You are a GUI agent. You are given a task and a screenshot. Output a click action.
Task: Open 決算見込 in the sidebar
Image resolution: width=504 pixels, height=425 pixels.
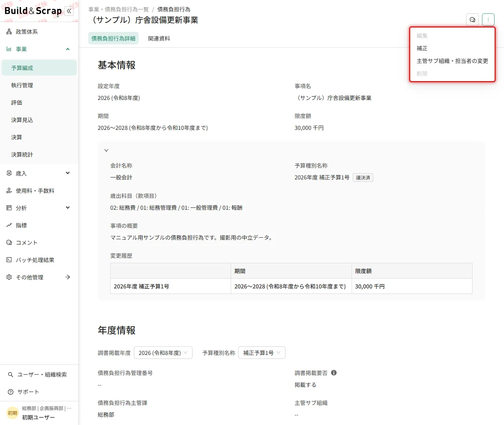39,120
